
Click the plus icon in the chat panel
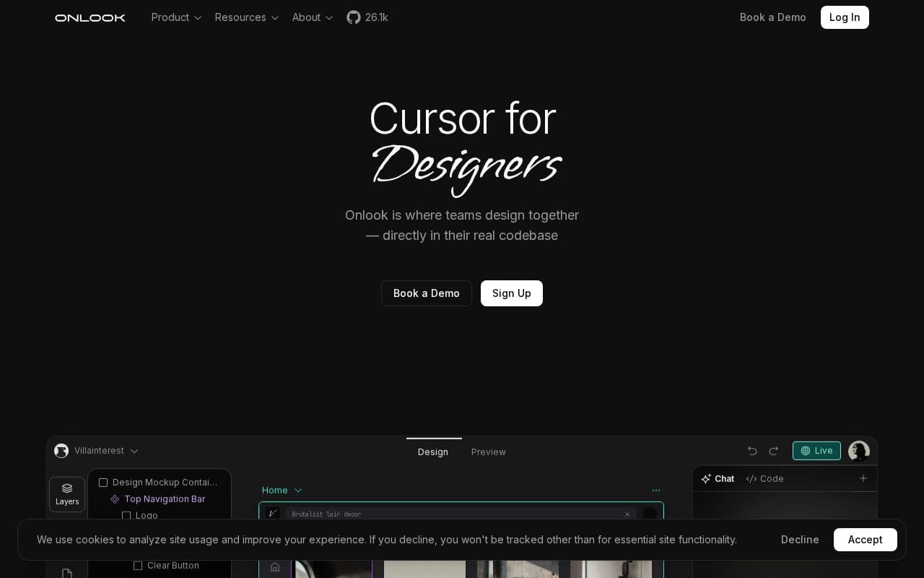863,478
